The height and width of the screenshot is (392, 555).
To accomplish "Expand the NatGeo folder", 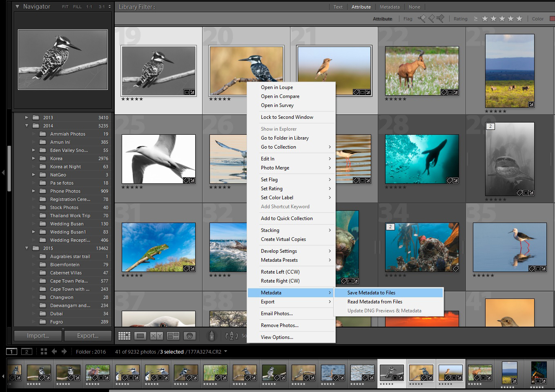I will coord(33,175).
